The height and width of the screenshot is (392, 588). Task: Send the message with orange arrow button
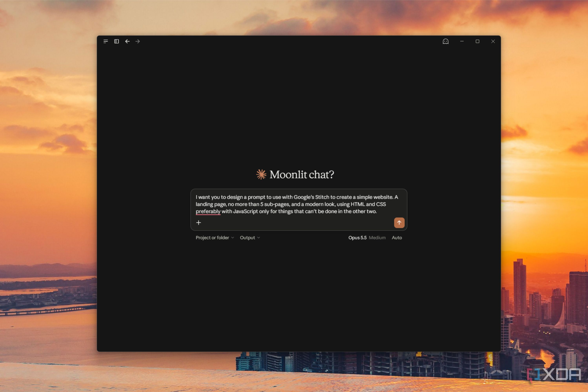(399, 222)
